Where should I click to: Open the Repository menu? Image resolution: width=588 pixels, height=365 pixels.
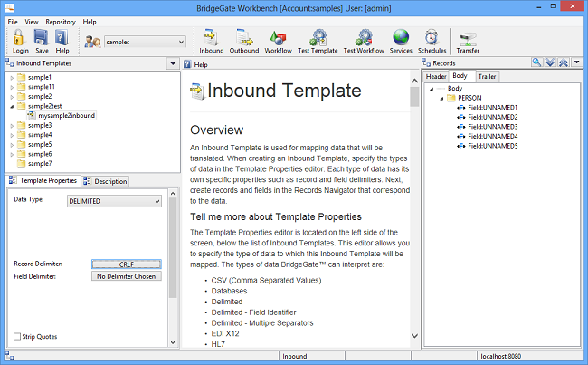click(61, 22)
